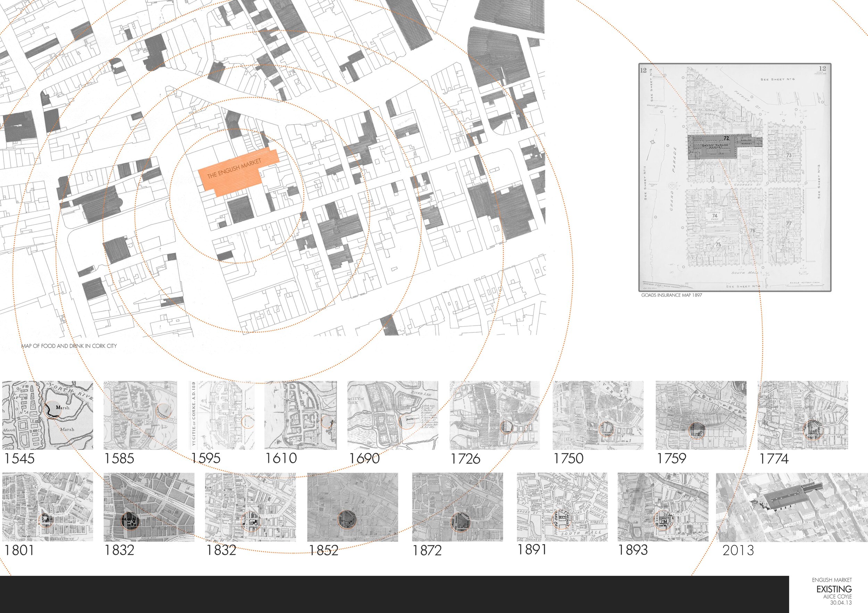
Task: Select the 1852 map thumbnail
Action: coord(352,507)
